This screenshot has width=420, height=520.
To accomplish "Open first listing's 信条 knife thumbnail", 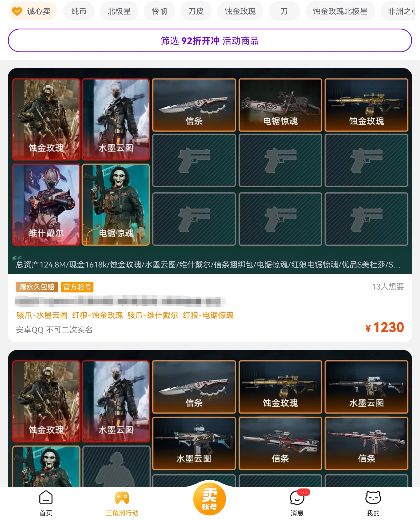I will (x=194, y=105).
